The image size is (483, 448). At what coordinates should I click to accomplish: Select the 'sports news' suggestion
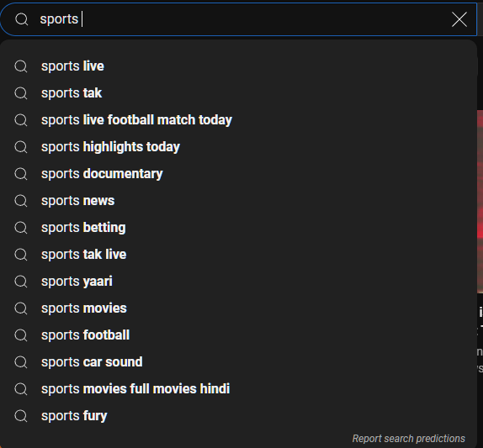(x=238, y=201)
